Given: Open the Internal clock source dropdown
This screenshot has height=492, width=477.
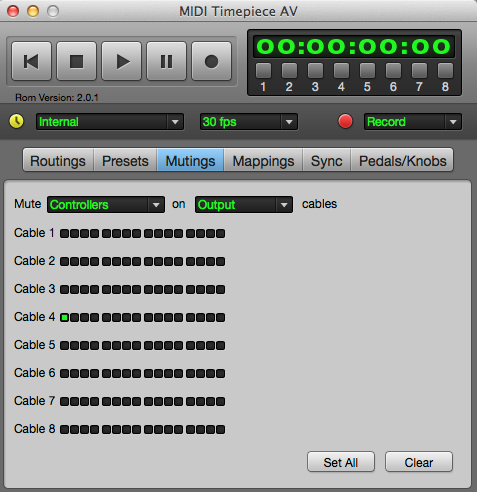Looking at the screenshot, I should tap(110, 122).
